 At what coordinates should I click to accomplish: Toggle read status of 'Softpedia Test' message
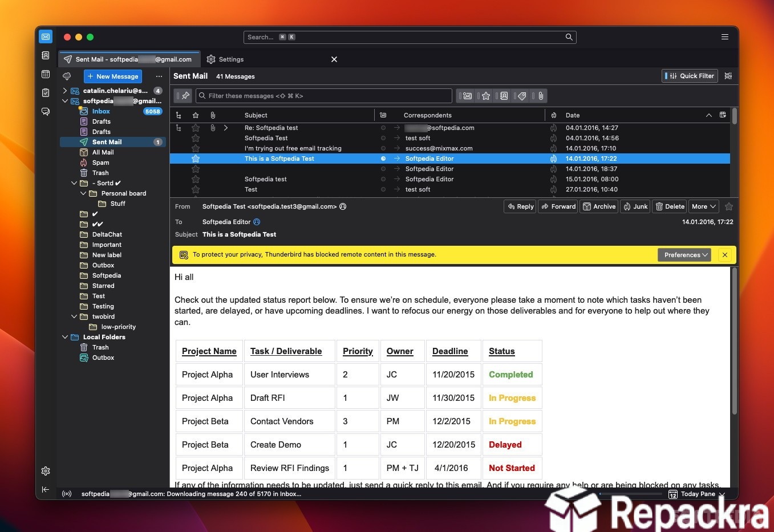pos(383,138)
